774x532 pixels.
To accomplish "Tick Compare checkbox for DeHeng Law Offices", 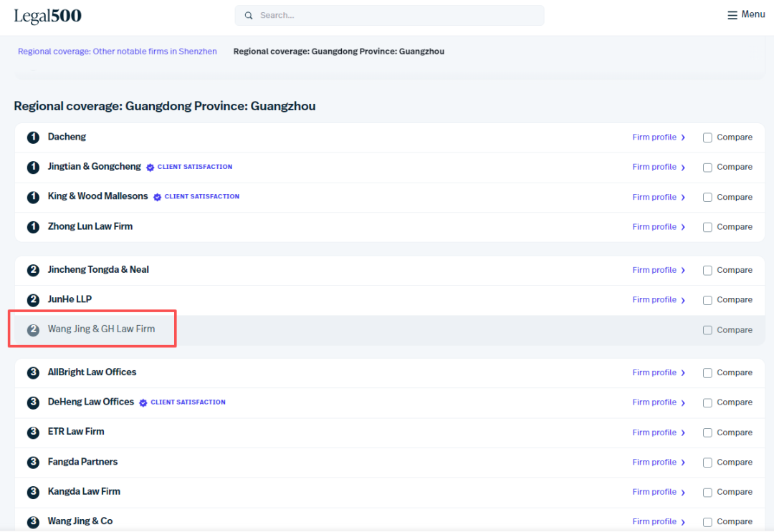I will pos(707,403).
